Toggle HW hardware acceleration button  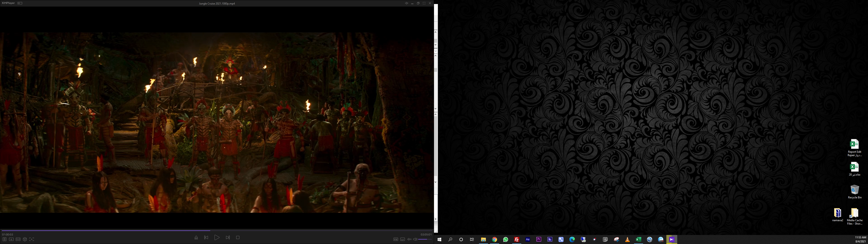point(396,239)
